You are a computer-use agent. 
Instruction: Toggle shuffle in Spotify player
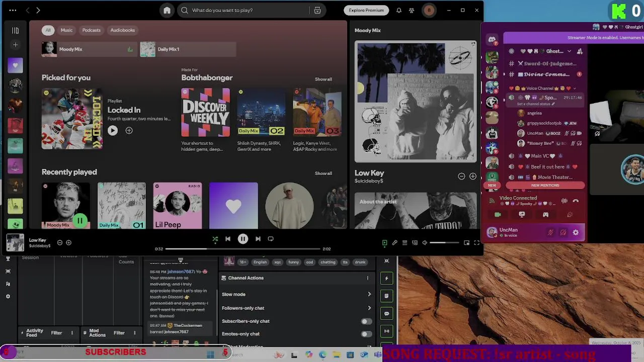[215, 239]
